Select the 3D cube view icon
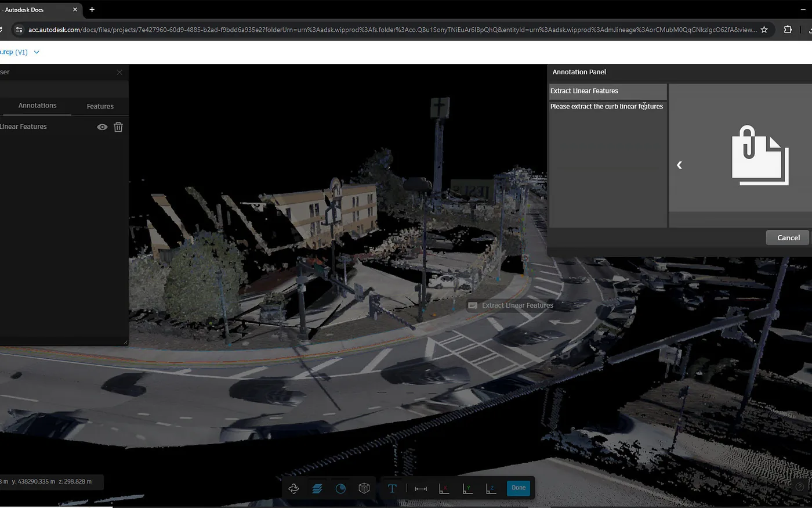812x508 pixels. click(x=364, y=488)
